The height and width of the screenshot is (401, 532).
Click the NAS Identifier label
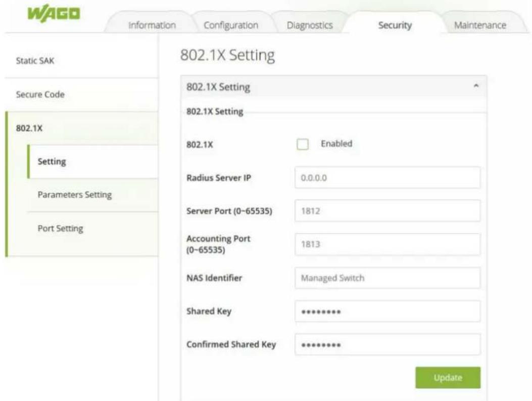tap(214, 278)
